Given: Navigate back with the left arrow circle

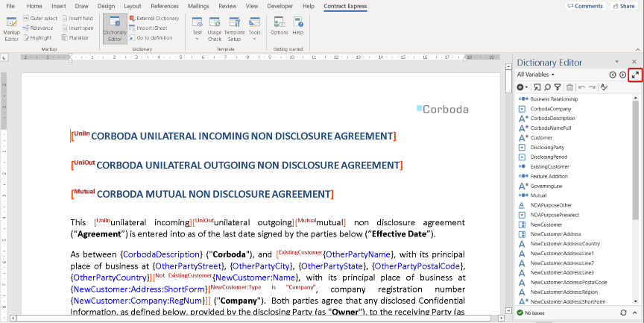Looking at the screenshot, I should [x=613, y=75].
